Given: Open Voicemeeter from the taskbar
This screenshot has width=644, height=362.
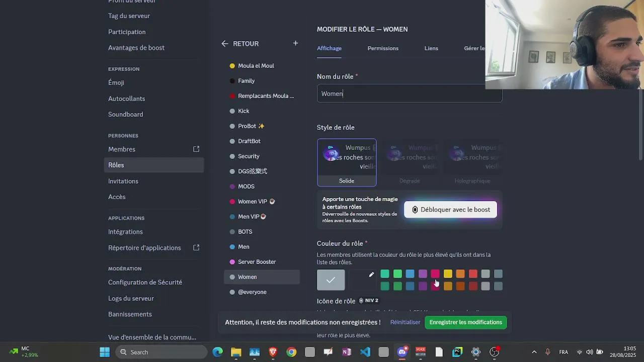Looking at the screenshot, I should (421, 352).
